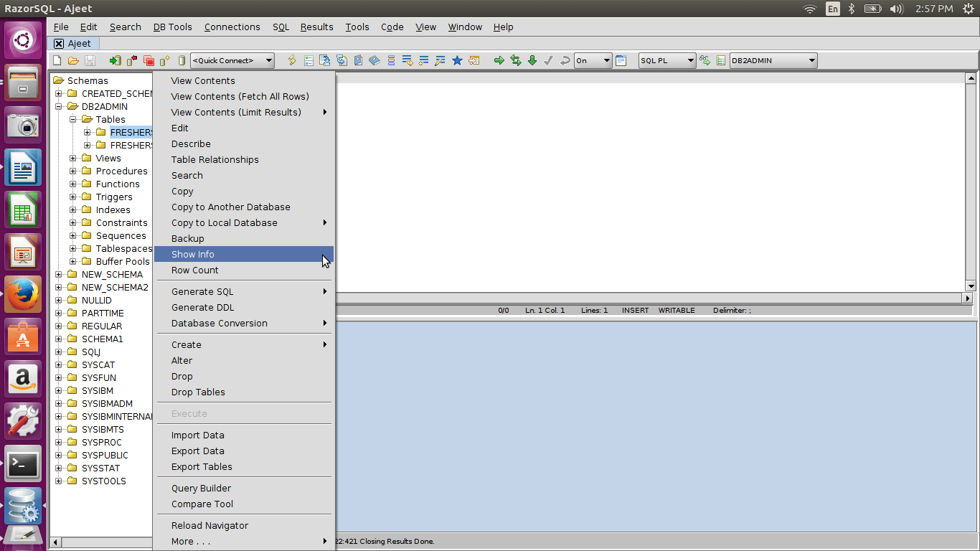This screenshot has height=551, width=980.
Task: Select Drop Tables in the context menu
Action: pyautogui.click(x=244, y=392)
